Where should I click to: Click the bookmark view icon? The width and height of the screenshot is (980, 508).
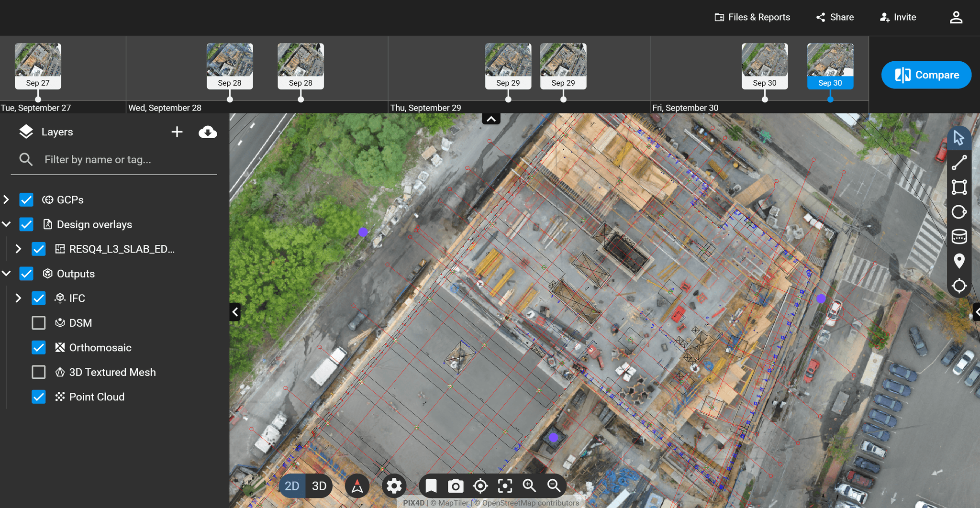(x=431, y=486)
